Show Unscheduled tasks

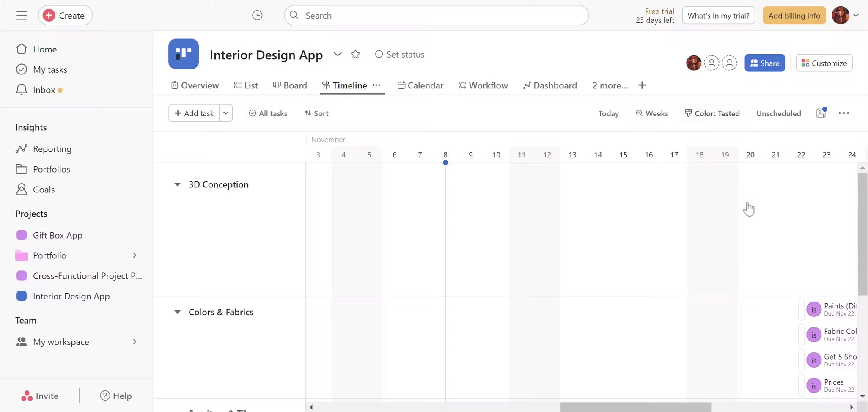(778, 113)
